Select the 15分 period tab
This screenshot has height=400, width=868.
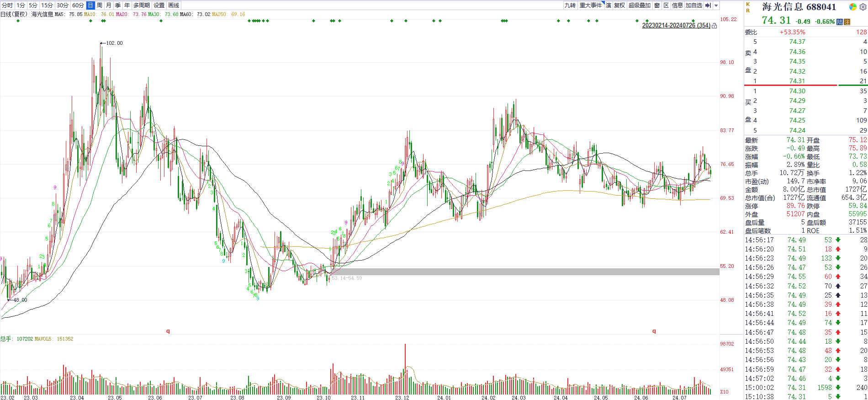point(47,5)
